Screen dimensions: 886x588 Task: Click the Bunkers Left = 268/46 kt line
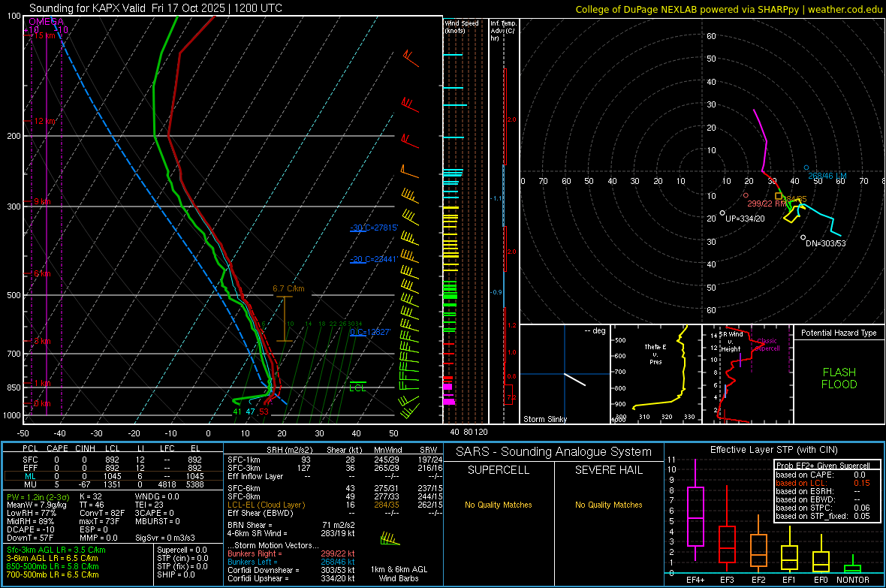[291, 562]
